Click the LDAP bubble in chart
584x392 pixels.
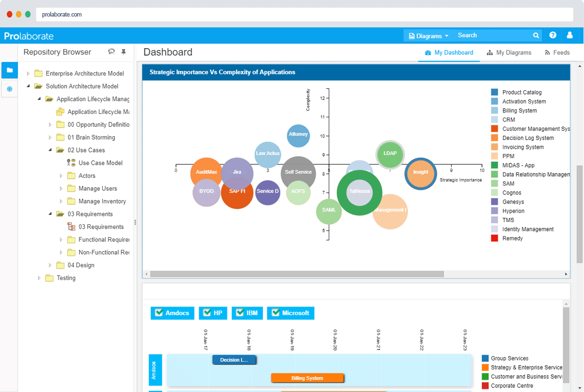(x=390, y=154)
